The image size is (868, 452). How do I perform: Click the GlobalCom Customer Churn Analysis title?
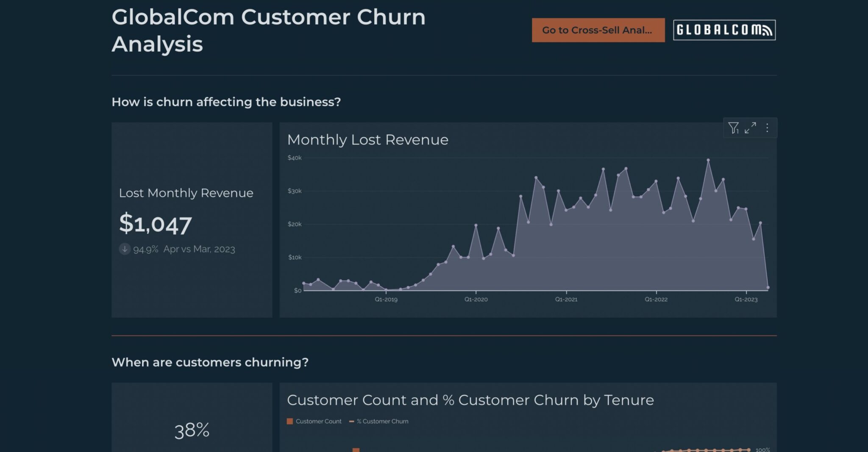(x=268, y=31)
